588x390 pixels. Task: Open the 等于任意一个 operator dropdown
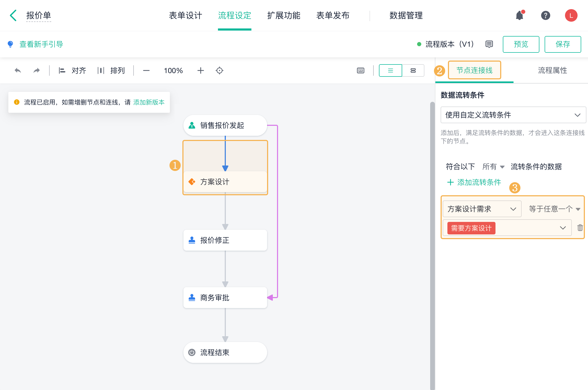[555, 209]
